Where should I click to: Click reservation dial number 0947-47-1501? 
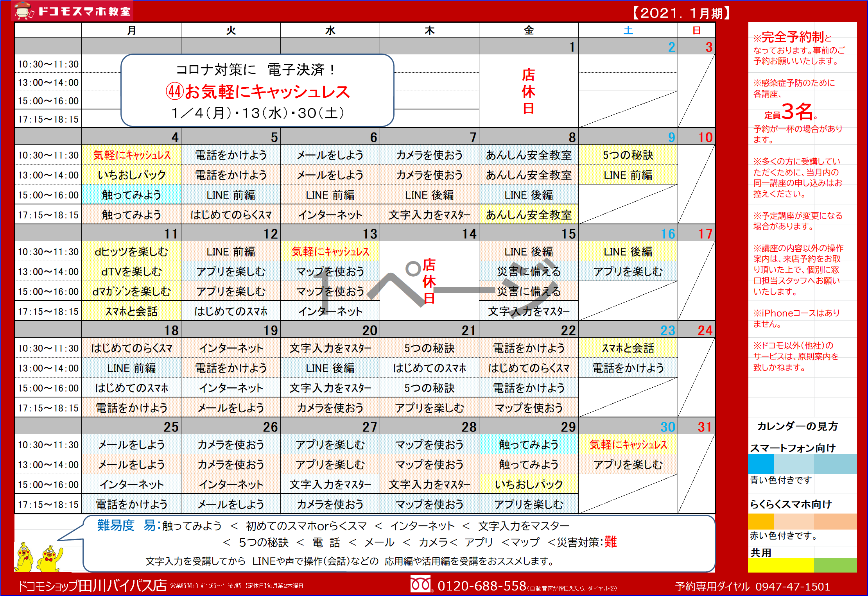(x=793, y=586)
